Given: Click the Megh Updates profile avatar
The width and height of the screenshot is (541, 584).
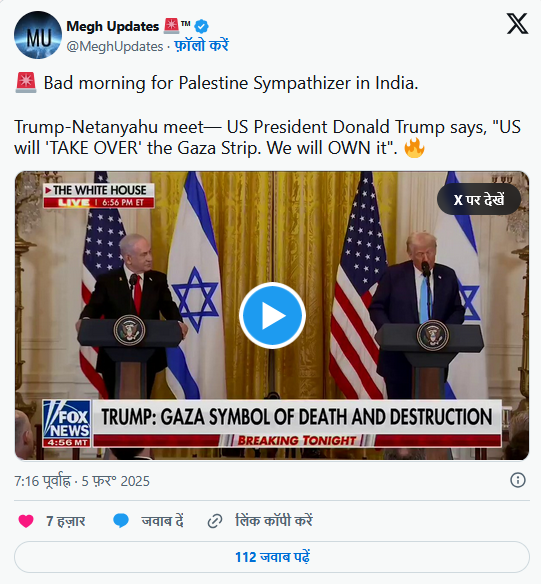Looking at the screenshot, I should pos(38,35).
